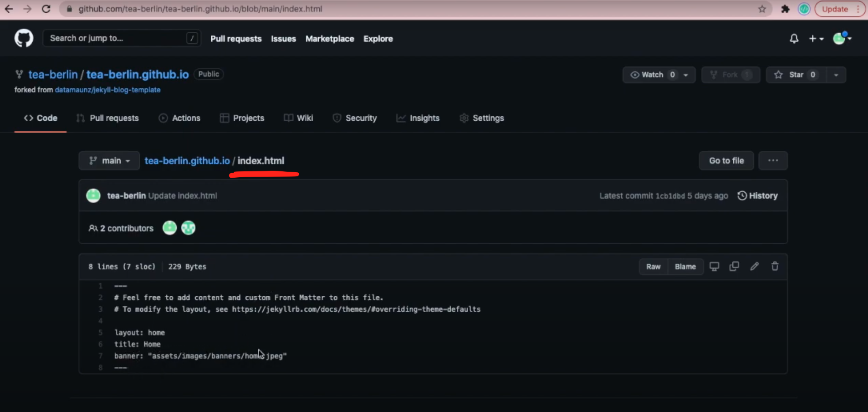Open tea-berlin.github.io in the file breadcrumb
This screenshot has height=412, width=868.
(187, 160)
